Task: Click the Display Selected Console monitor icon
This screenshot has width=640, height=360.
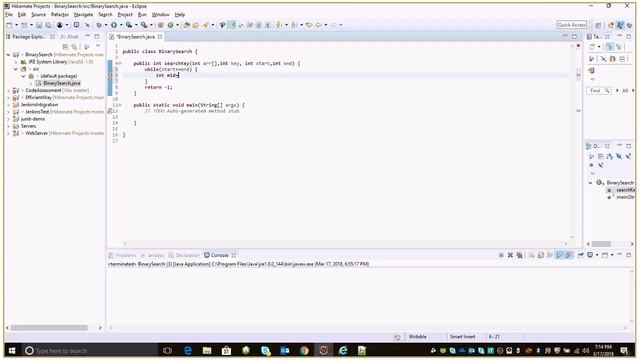Action: [590, 255]
